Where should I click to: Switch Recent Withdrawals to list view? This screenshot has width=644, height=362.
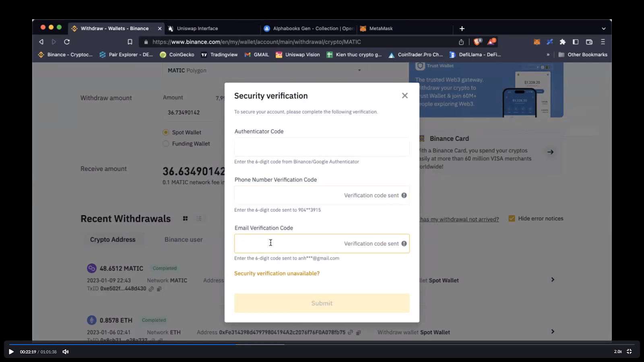[199, 218]
